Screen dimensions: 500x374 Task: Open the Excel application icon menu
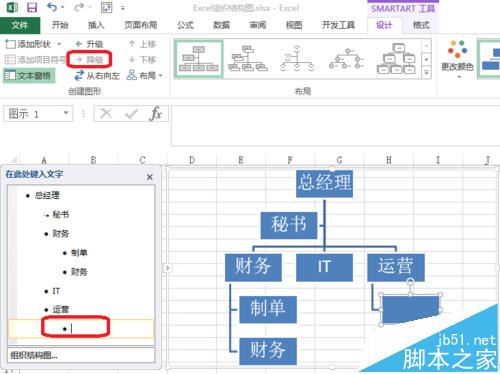[12, 7]
